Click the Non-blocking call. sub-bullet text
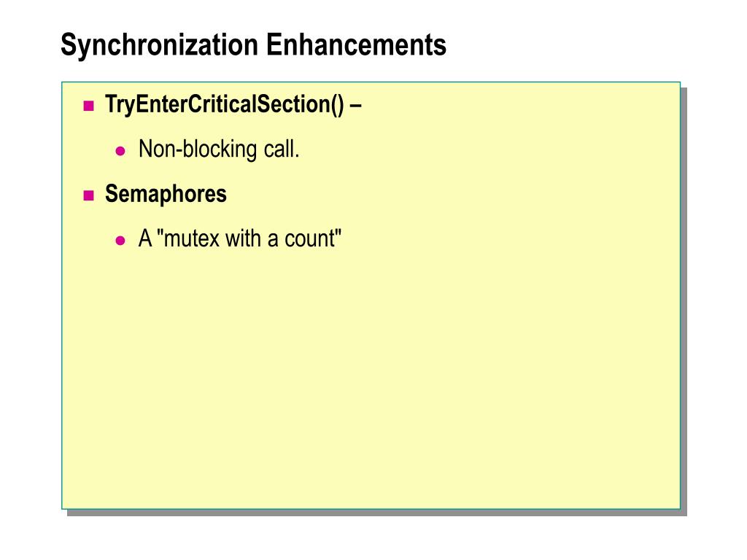Viewport: 747px width, 560px height. coord(219,149)
